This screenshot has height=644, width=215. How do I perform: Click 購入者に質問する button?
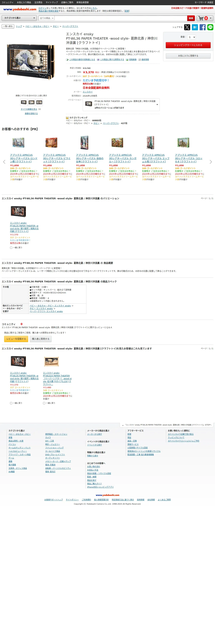[x=41, y=339]
